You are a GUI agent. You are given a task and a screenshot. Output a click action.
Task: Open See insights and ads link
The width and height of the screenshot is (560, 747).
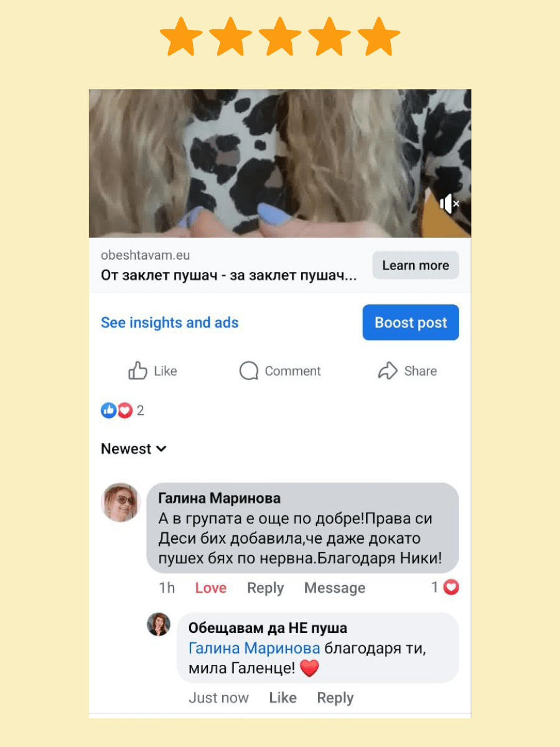coord(170,322)
